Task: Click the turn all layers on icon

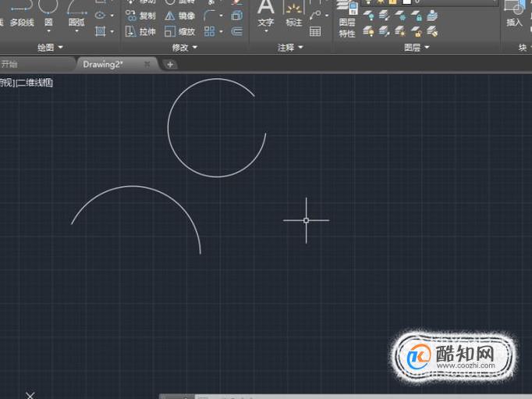Action: pyautogui.click(x=369, y=31)
